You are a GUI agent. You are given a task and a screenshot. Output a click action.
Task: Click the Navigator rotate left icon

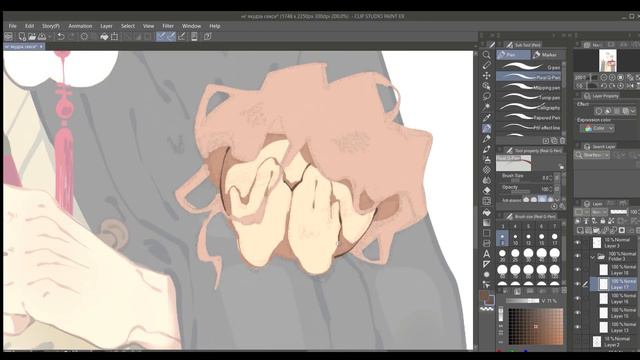tap(604, 86)
